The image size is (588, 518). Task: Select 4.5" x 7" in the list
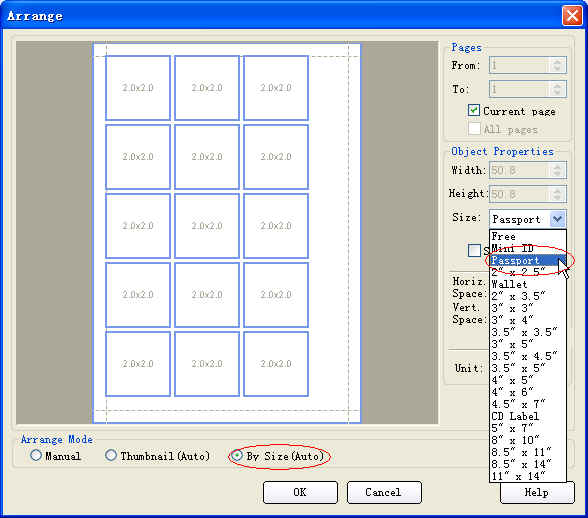pos(528,404)
